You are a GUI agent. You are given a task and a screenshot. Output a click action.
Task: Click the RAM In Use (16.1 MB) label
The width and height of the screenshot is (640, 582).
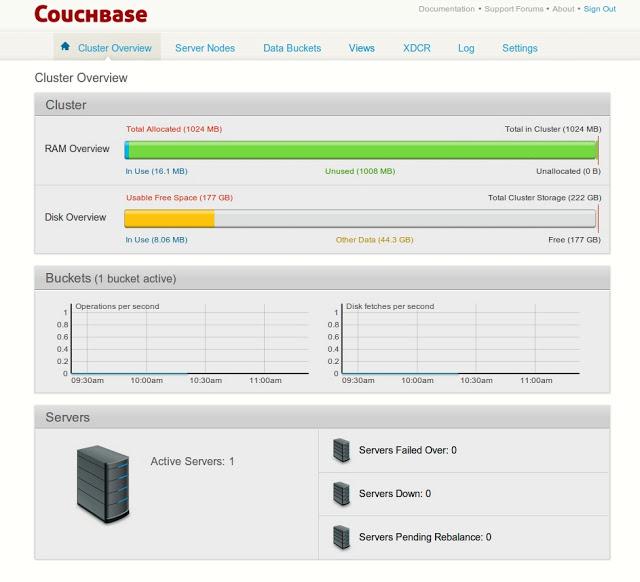[x=156, y=171]
